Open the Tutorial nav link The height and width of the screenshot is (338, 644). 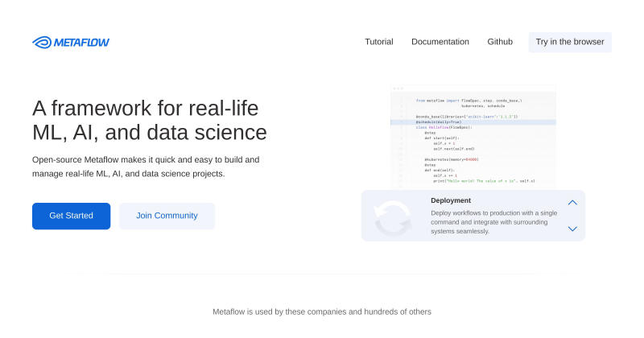click(x=378, y=42)
